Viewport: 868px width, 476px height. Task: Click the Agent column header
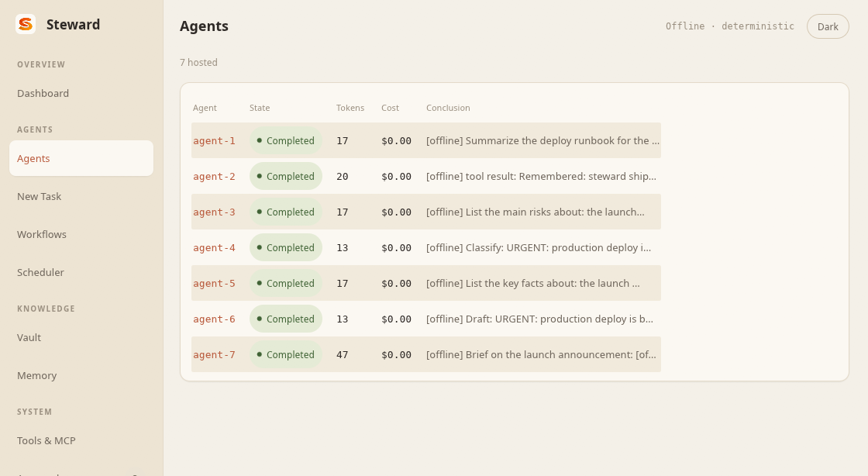point(205,108)
